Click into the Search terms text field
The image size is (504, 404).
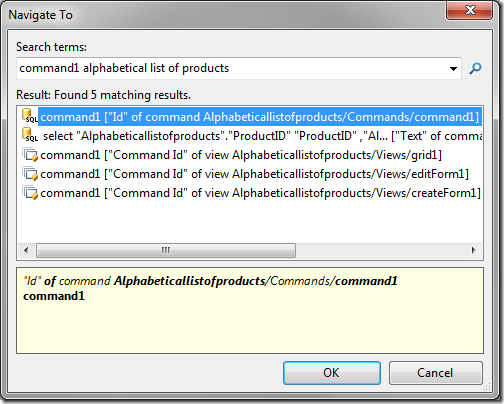[x=231, y=68]
